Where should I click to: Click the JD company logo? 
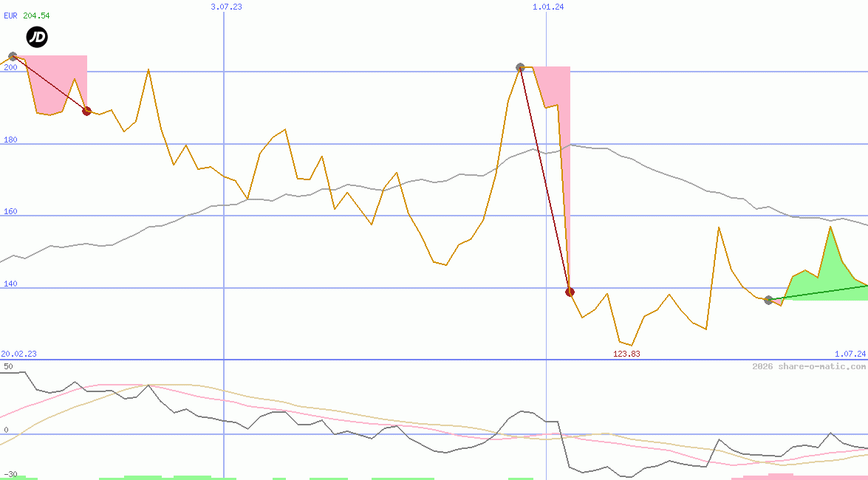click(37, 37)
